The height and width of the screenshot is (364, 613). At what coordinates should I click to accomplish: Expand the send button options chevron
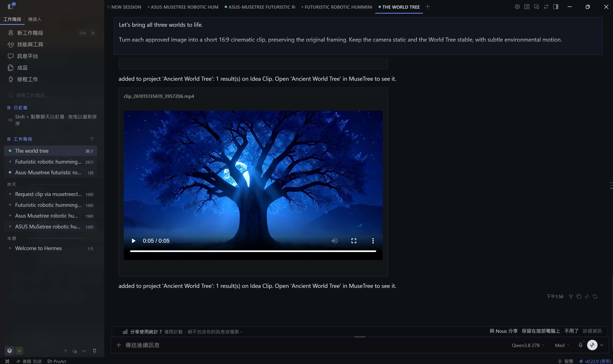click(x=601, y=345)
